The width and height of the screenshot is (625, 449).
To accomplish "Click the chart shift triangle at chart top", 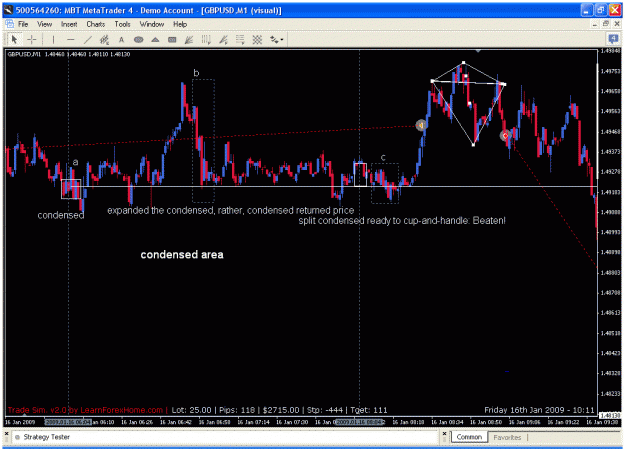I will click(478, 51).
